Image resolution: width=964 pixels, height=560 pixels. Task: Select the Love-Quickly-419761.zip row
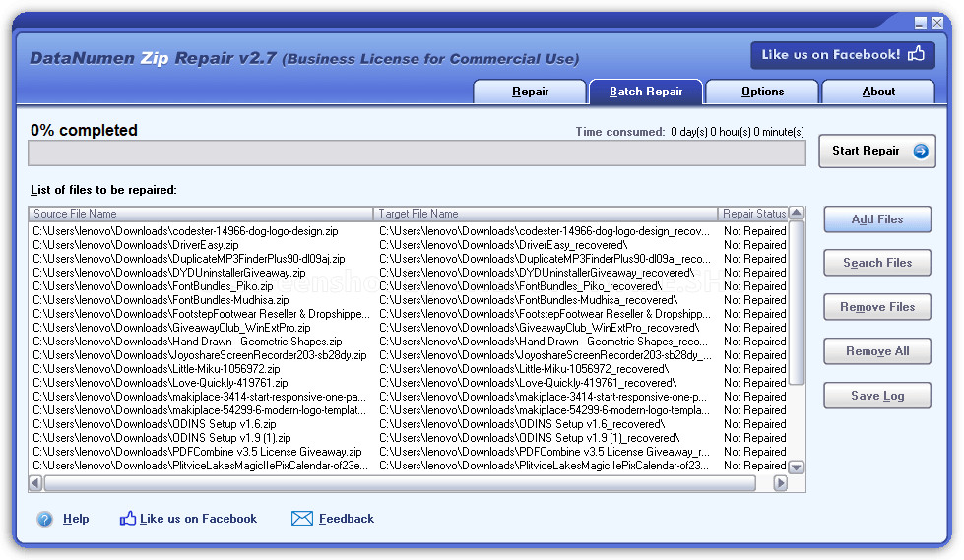[160, 383]
